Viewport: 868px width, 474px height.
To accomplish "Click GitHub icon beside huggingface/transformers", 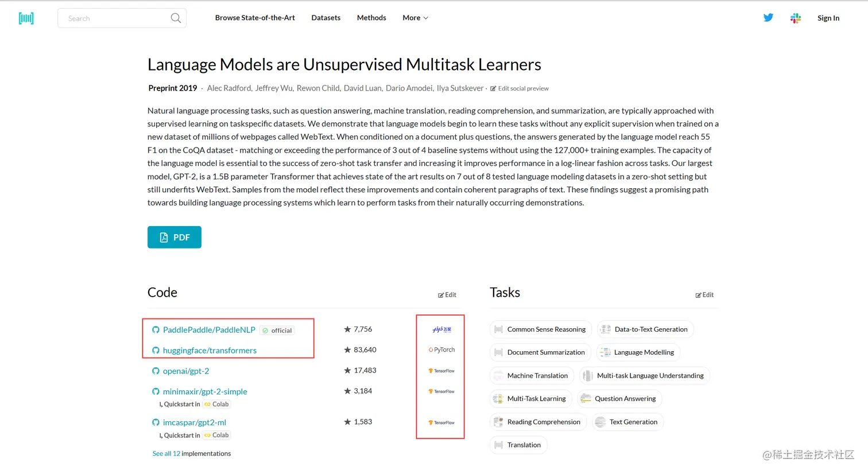I will click(156, 351).
